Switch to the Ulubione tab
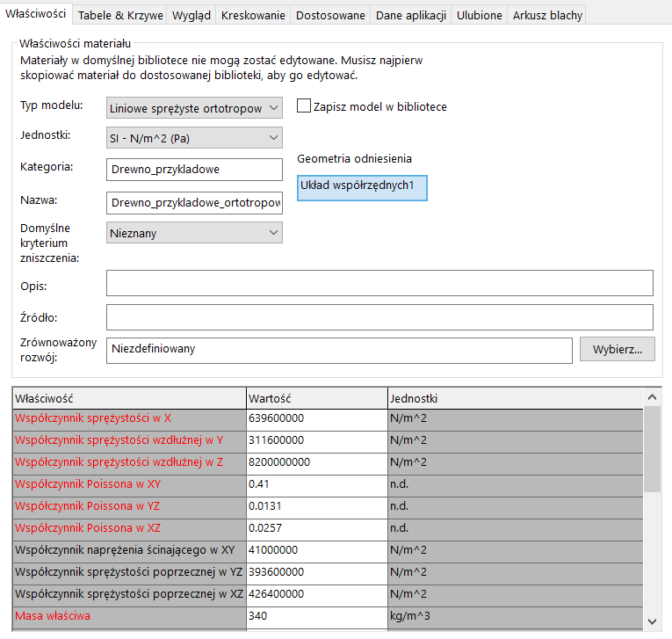The width and height of the screenshot is (672, 639). 480,16
